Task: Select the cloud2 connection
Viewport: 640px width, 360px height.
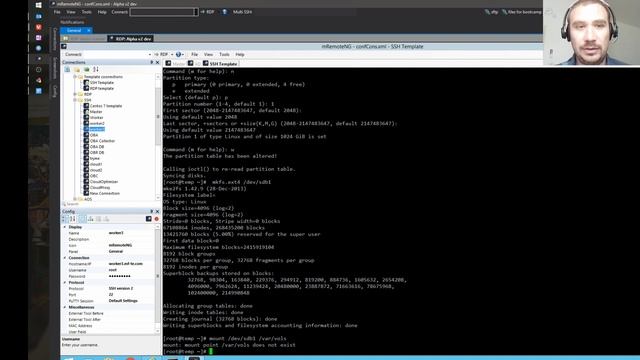Action: (96, 170)
